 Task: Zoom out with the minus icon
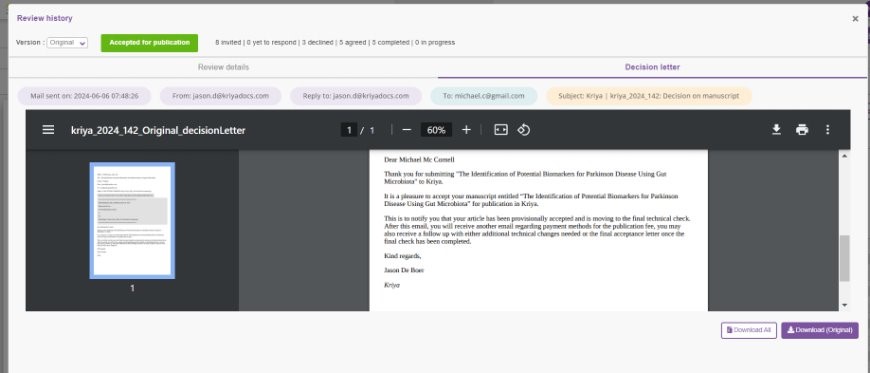(407, 130)
